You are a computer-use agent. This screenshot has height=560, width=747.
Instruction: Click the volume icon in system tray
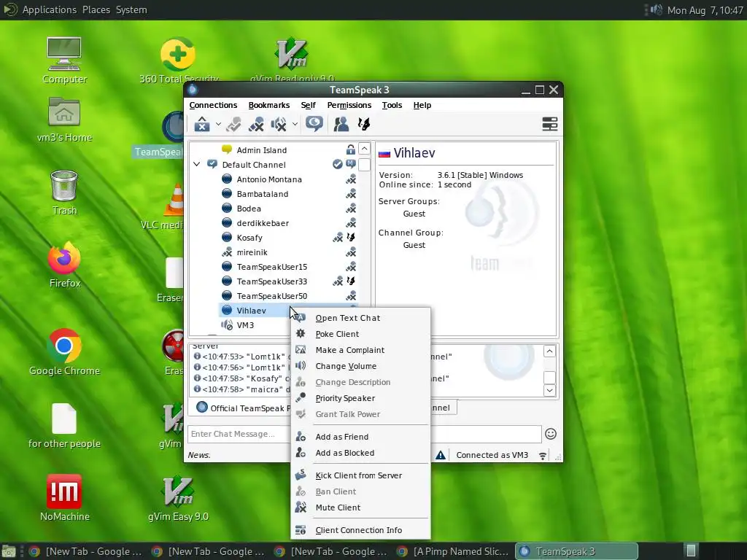tap(656, 9)
